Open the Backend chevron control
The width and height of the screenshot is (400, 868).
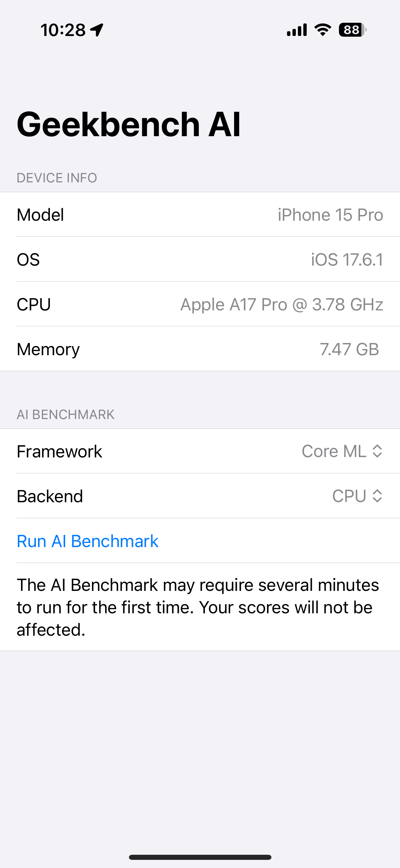point(377,496)
